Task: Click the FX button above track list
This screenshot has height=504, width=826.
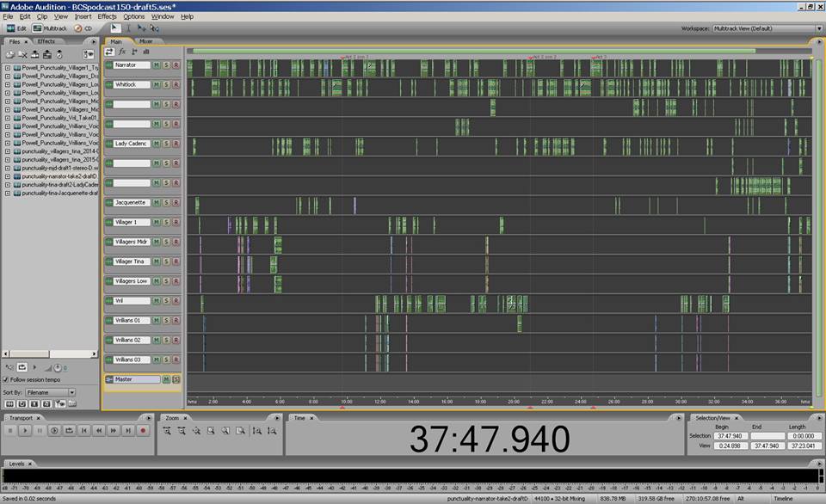Action: [x=122, y=52]
